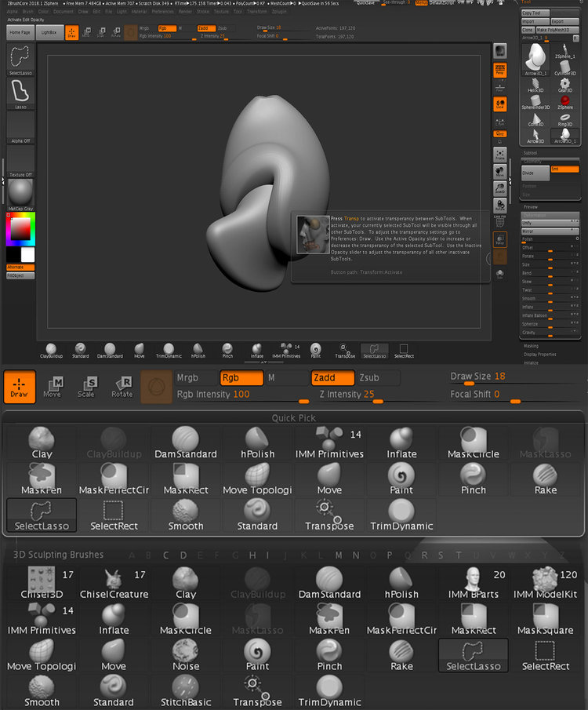
Task: Click the Frame button beside the canvas
Action: click(x=499, y=155)
